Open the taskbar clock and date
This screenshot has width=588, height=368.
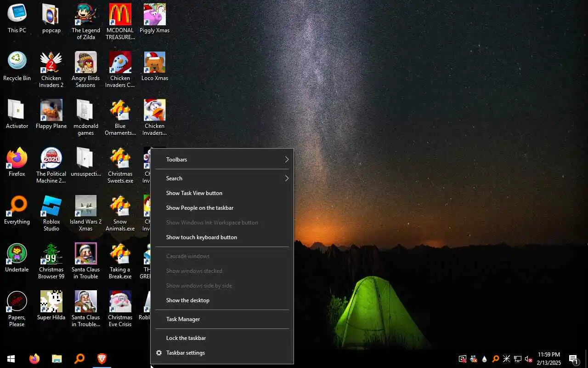[x=549, y=359]
